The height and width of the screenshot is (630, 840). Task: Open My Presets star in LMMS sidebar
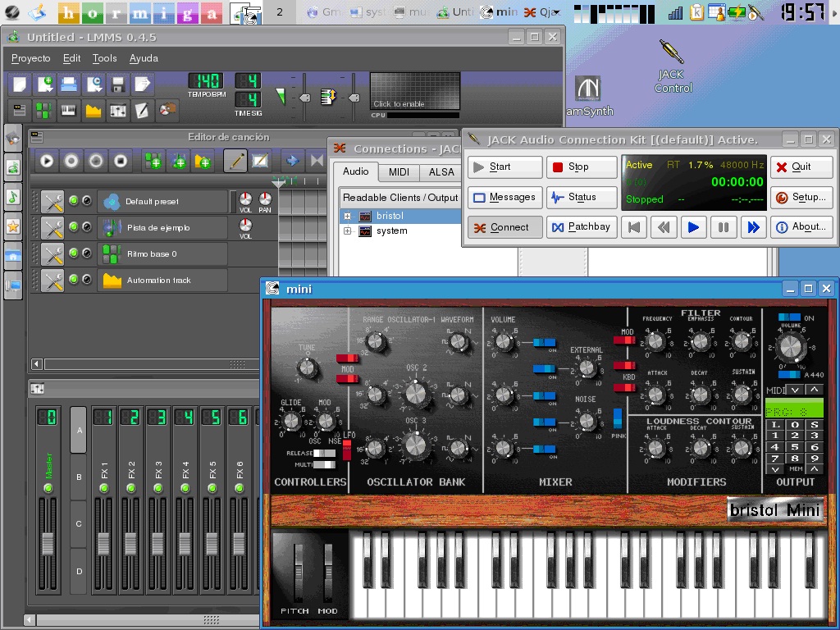pyautogui.click(x=13, y=226)
